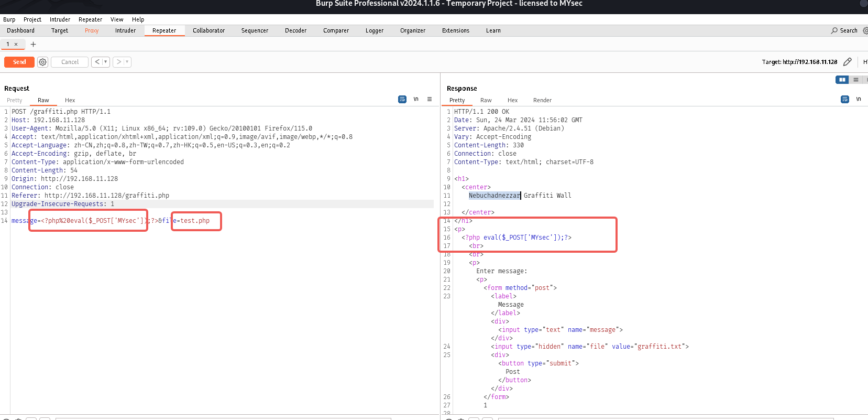Close Repeater tab 1
The height and width of the screenshot is (420, 868).
point(16,44)
